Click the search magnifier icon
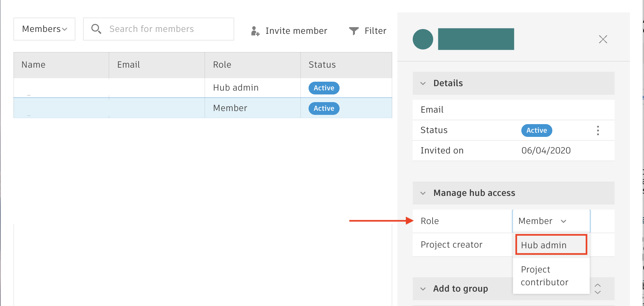 96,29
